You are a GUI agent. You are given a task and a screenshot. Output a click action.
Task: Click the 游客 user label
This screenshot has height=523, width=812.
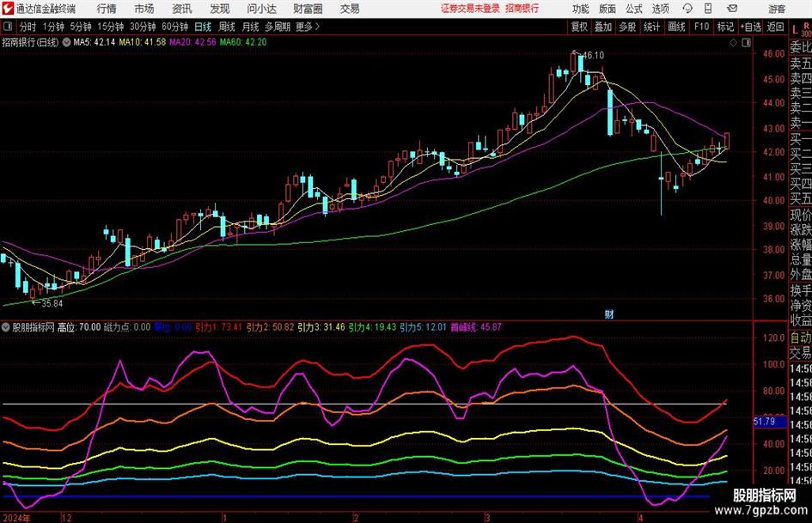coord(776,9)
